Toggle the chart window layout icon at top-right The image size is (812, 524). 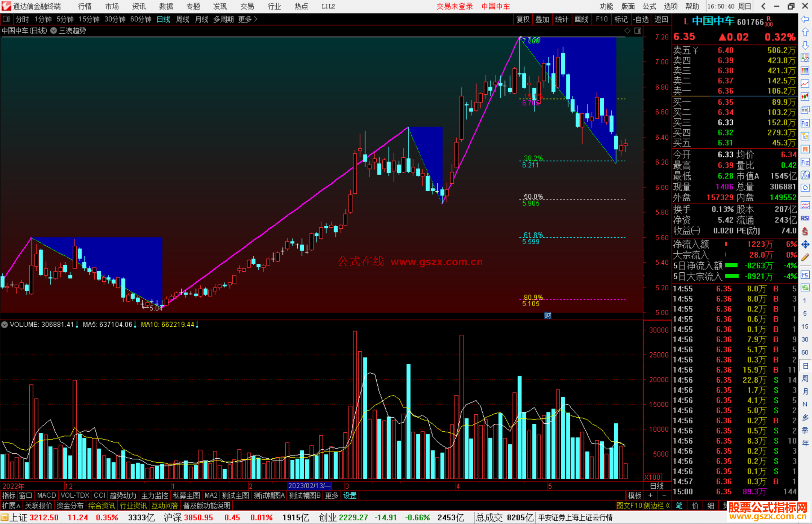click(x=638, y=31)
